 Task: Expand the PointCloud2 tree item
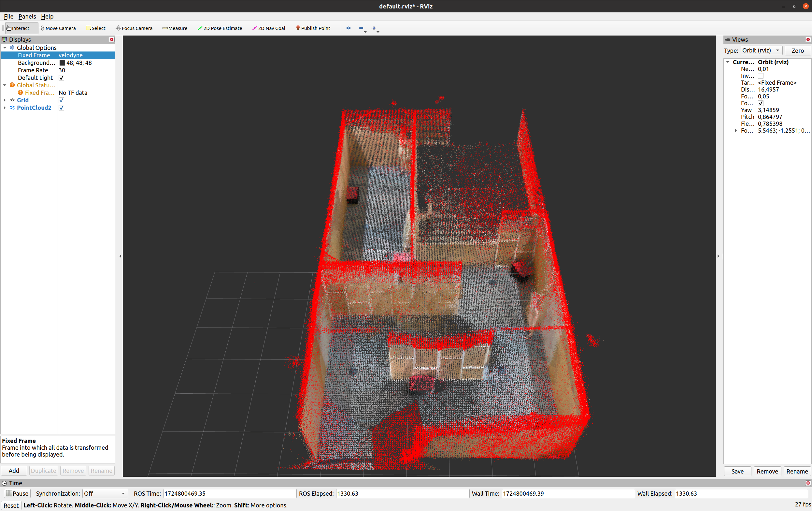coord(5,108)
